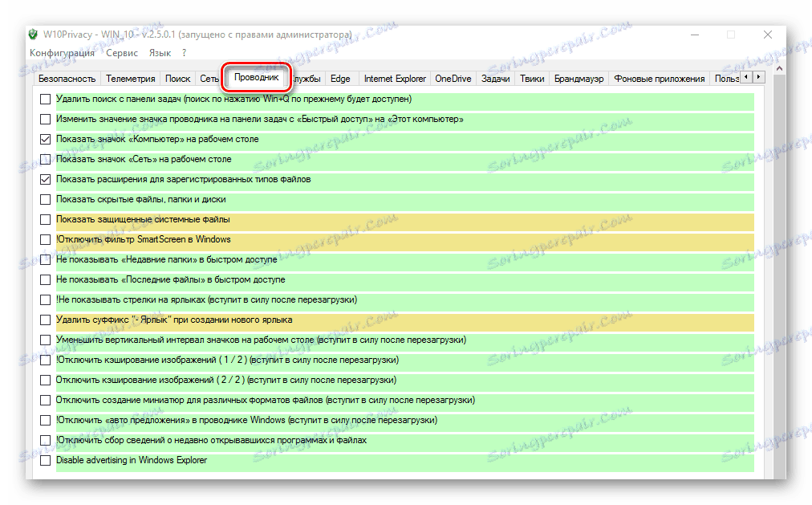The width and height of the screenshot is (812, 505).
Task: Enable showing hidden files, folders and drives
Action: point(45,199)
